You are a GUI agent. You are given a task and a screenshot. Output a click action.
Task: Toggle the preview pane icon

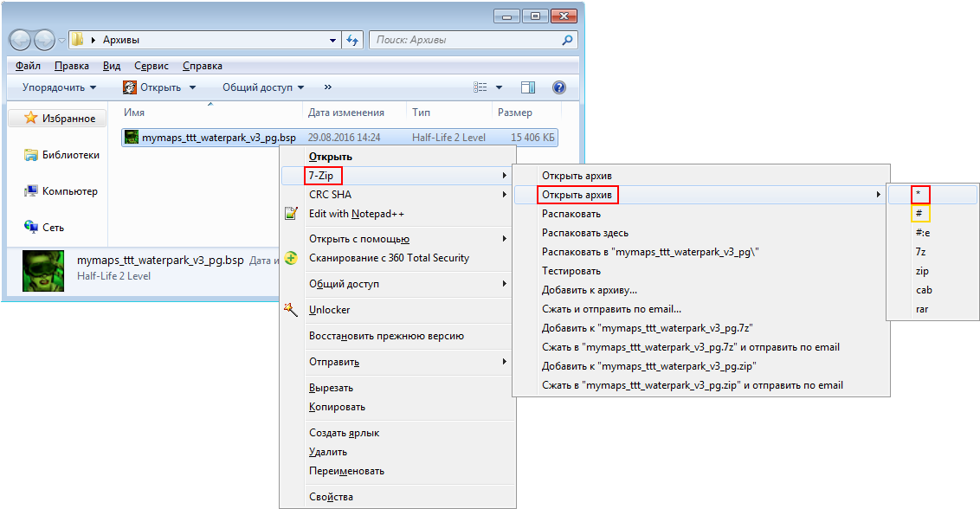point(528,87)
